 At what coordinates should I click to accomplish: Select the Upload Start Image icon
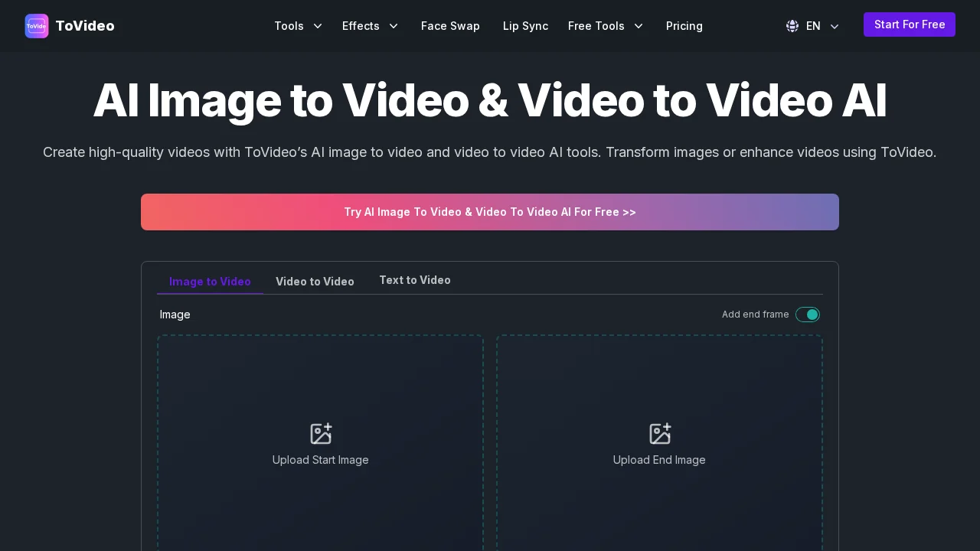[320, 433]
